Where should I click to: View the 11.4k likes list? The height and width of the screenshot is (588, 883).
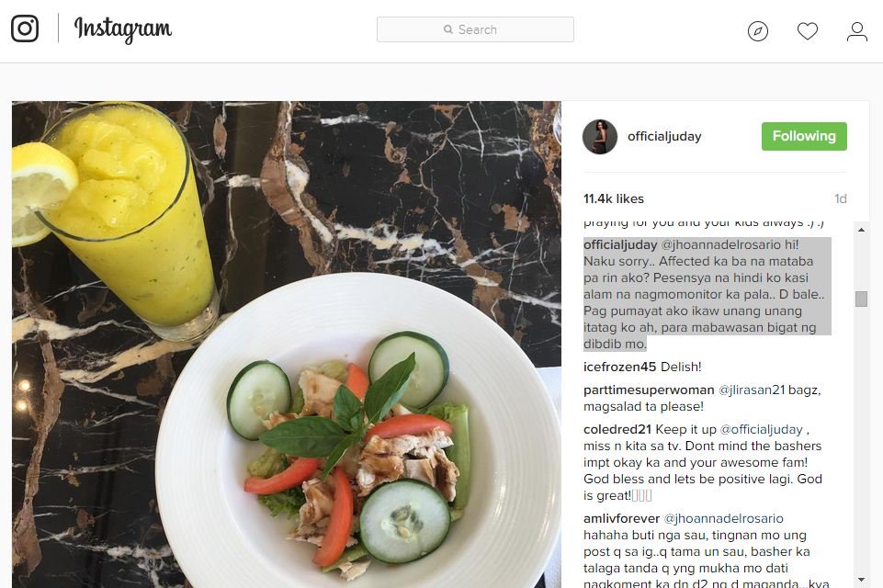613,198
